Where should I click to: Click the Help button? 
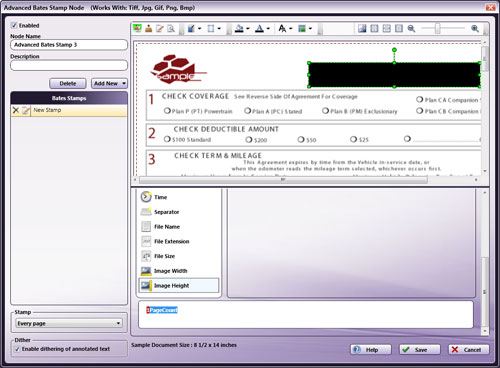(371, 350)
